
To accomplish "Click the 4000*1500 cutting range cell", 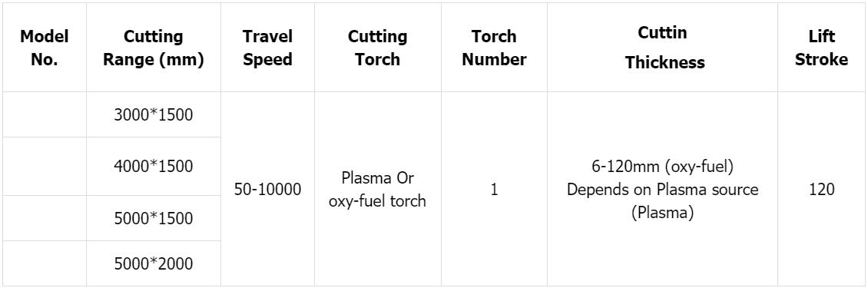I will 154,166.
